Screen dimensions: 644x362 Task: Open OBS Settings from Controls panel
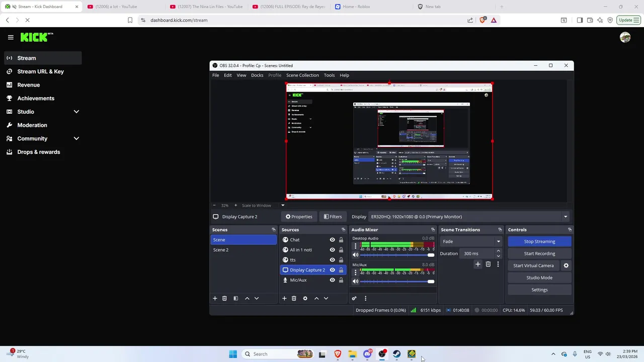click(539, 290)
